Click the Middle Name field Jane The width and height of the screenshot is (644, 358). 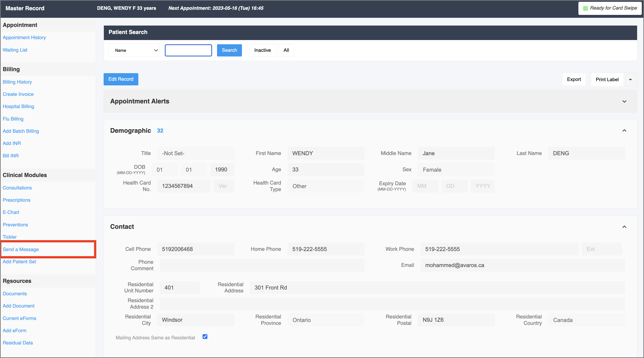[456, 153]
